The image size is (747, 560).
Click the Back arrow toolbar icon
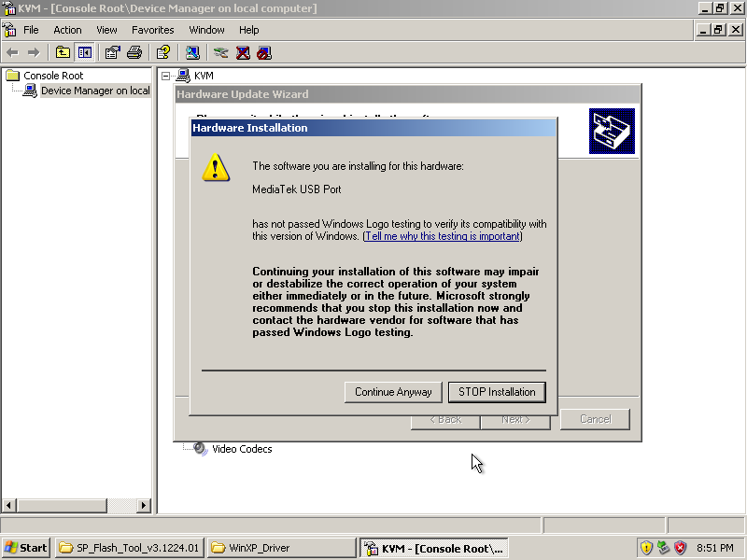tap(12, 52)
